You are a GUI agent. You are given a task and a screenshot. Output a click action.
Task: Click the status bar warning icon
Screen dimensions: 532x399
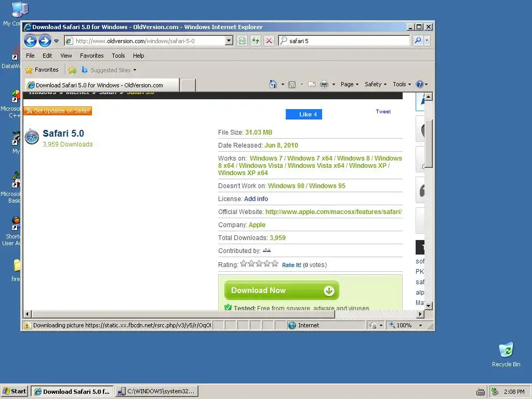click(x=27, y=325)
